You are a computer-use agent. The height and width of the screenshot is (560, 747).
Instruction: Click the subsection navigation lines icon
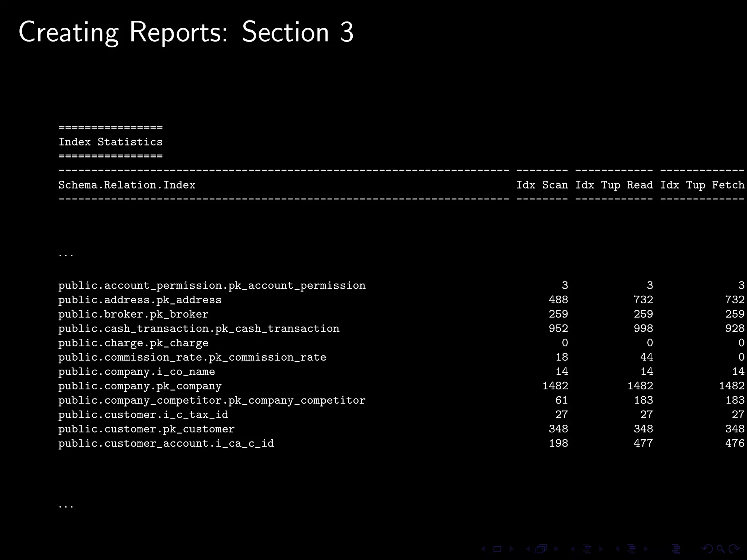(x=587, y=549)
